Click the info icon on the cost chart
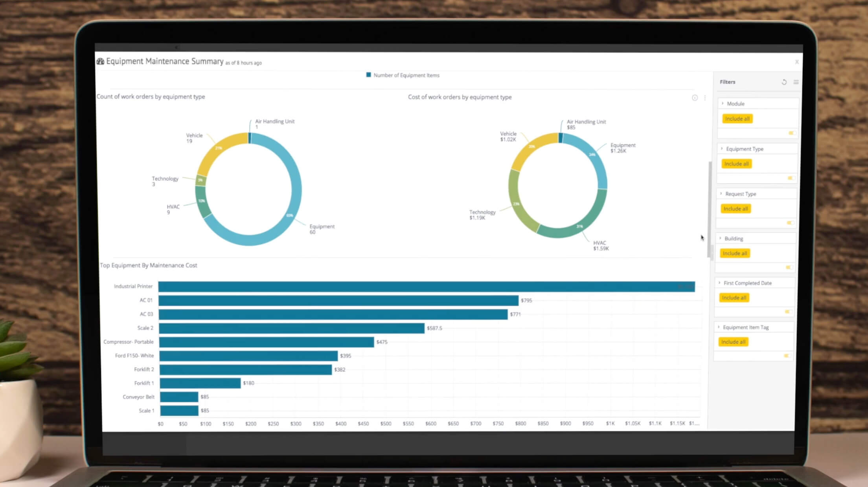The height and width of the screenshot is (487, 868). 694,98
